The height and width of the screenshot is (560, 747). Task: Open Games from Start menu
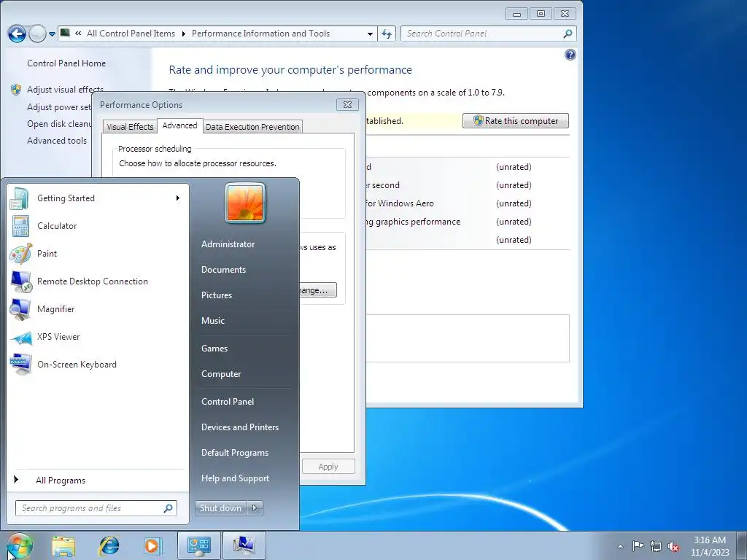point(244,348)
